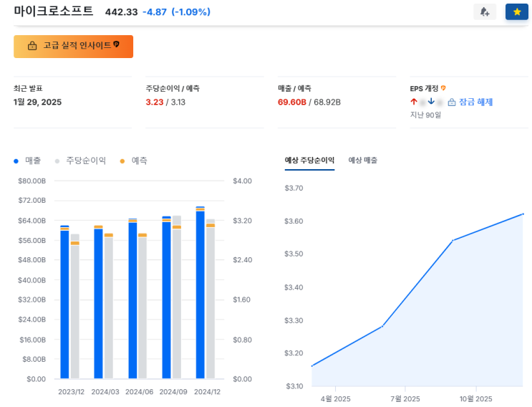Click the 지난 90일 label
The image size is (532, 407).
[425, 115]
